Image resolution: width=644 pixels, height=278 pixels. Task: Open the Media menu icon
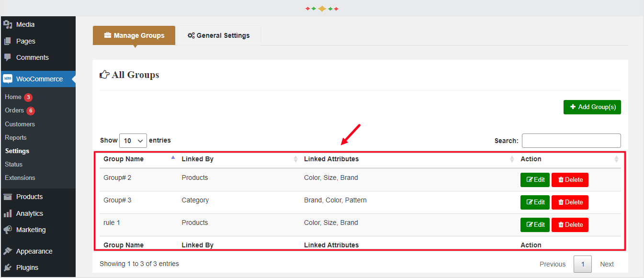[7, 24]
